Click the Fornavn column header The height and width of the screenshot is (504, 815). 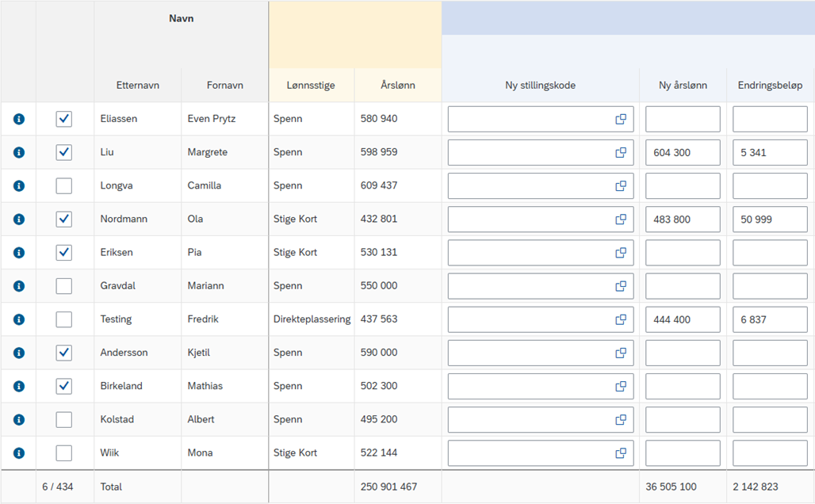point(225,86)
